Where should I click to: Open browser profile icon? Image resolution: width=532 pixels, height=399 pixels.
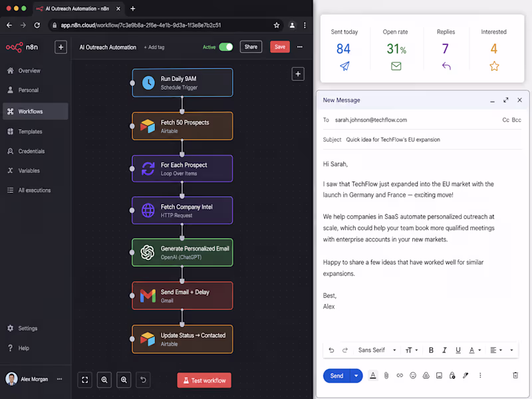pyautogui.click(x=292, y=25)
